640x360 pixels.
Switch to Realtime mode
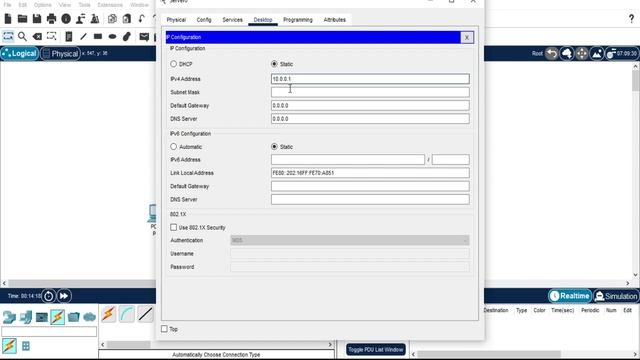click(x=570, y=296)
